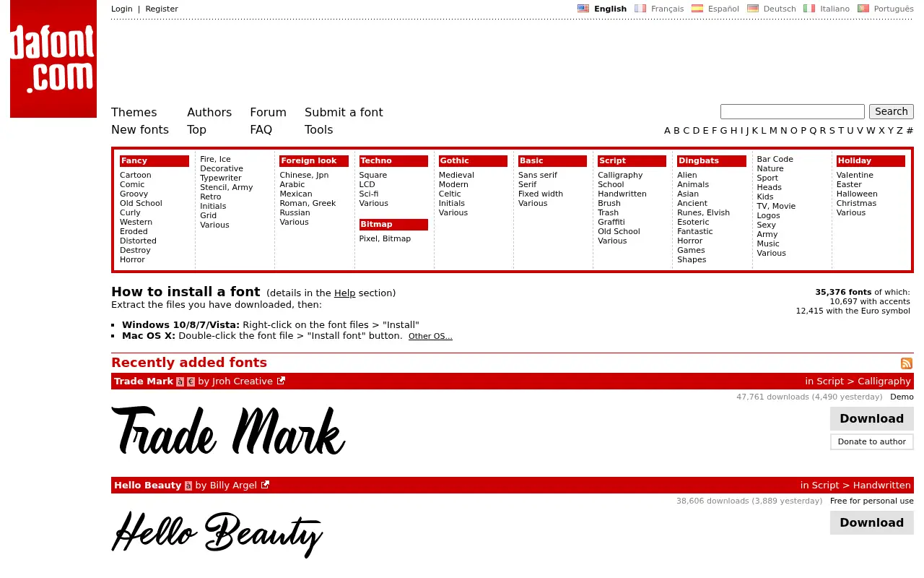
Task: Focus the font search text field
Action: 793,111
